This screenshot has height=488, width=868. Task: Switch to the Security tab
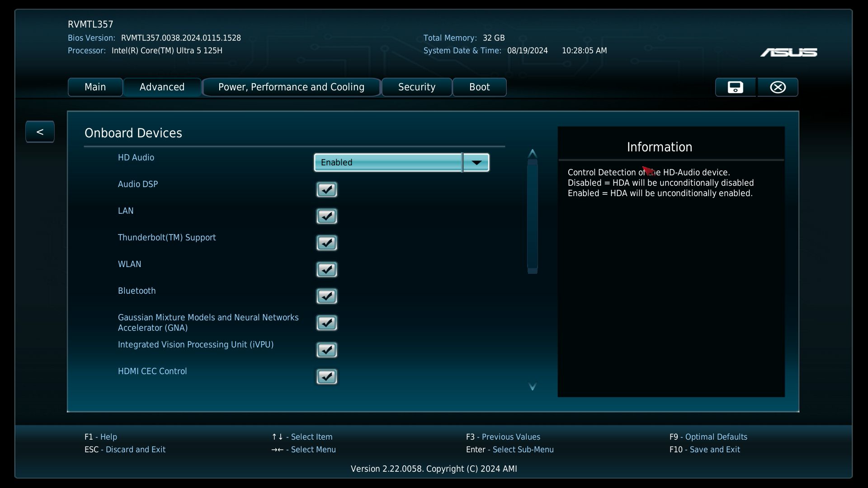[416, 87]
